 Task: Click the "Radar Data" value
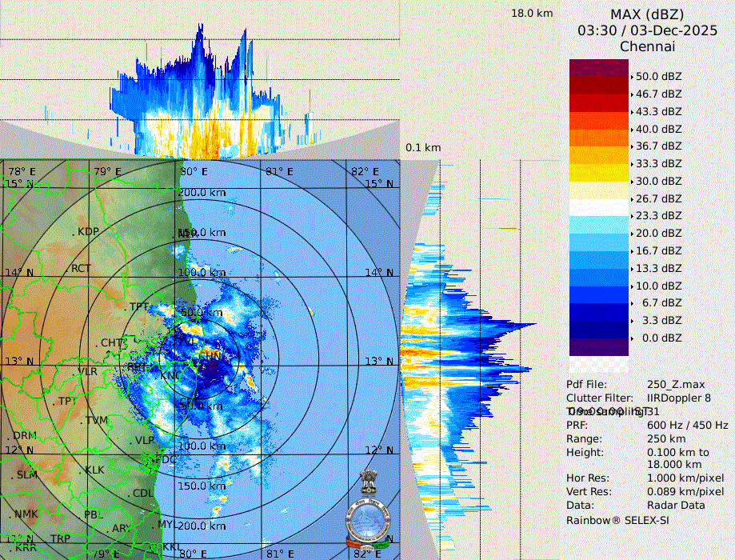(x=676, y=505)
